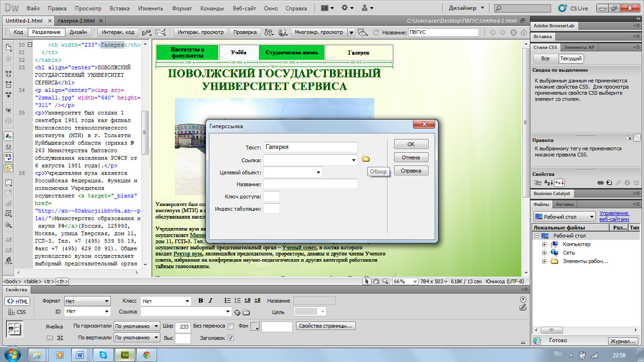Click preview in browser globe icon
This screenshot has height=362, width=644.
[283, 33]
